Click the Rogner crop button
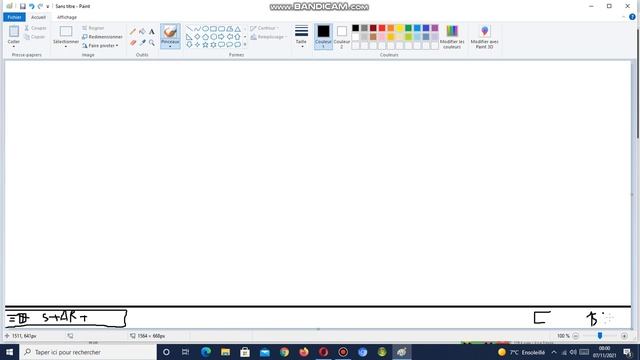640x360 pixels. [93, 28]
